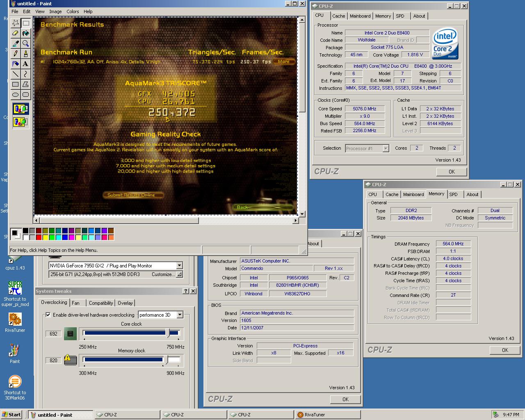Select the Airbrush spray tool

point(16,64)
